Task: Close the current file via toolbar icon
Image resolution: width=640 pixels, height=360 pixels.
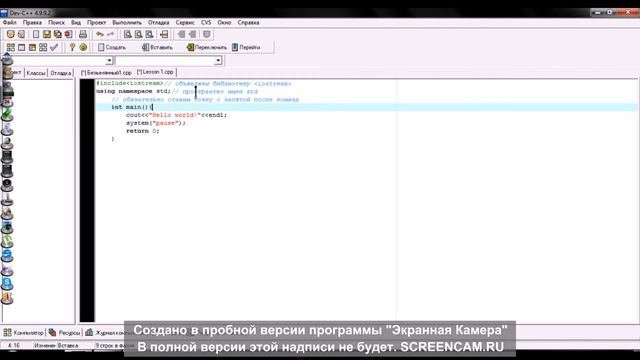Action: pyautogui.click(x=68, y=34)
